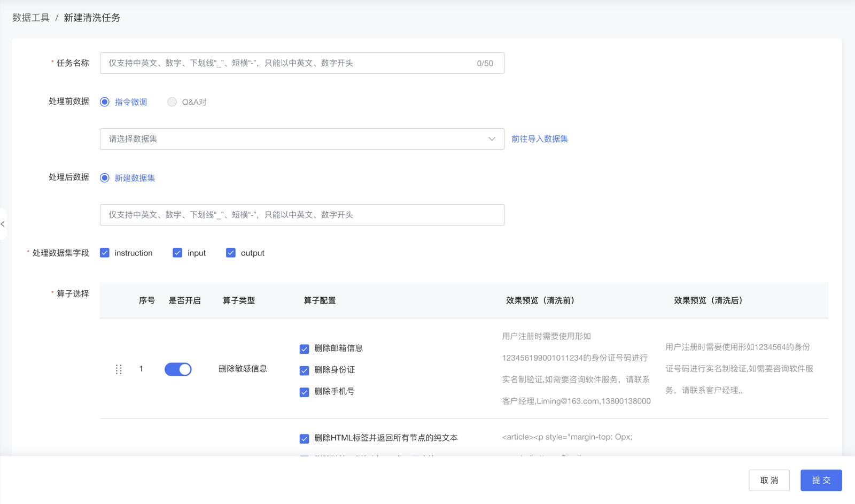
Task: Click the 处理后数据 label
Action: coord(69,177)
